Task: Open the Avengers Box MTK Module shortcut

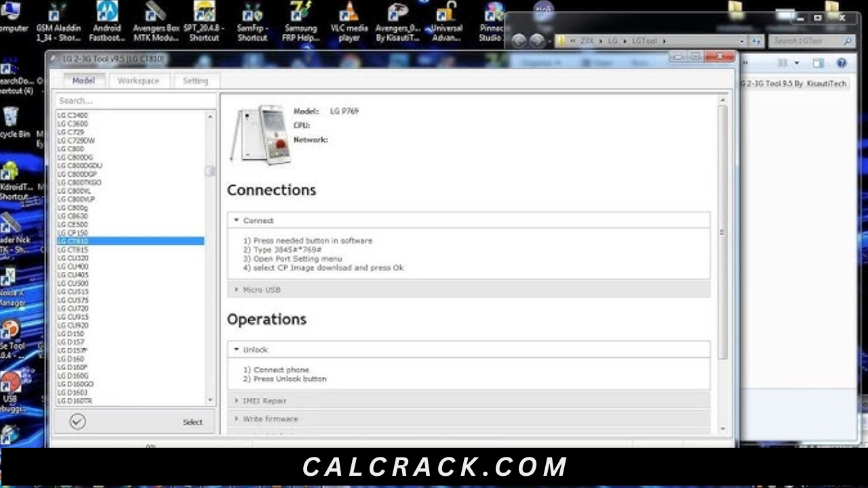Action: [x=155, y=22]
